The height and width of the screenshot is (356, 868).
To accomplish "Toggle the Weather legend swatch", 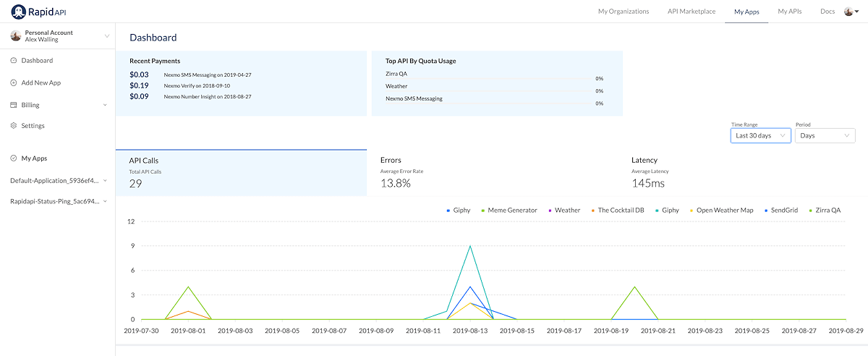I will pos(549,211).
